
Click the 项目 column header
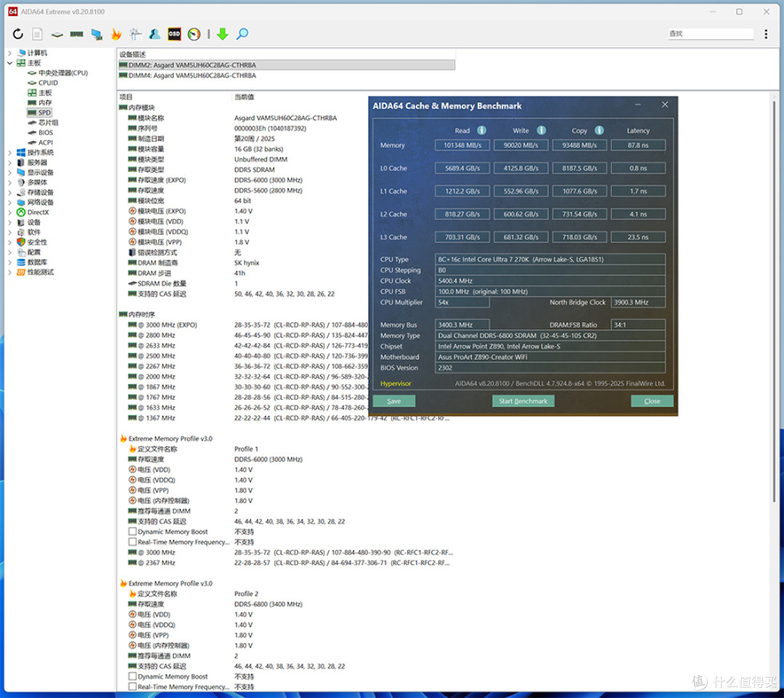126,97
